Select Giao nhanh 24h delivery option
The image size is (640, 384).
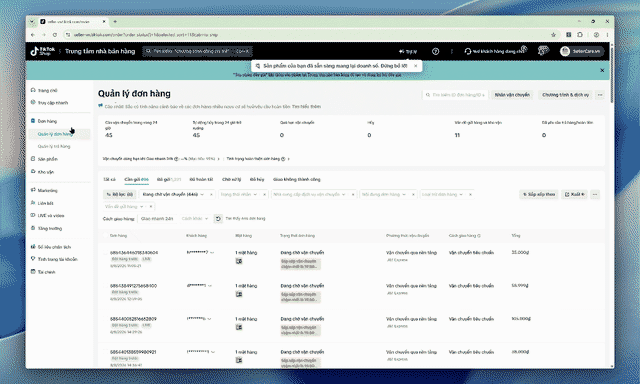point(157,219)
